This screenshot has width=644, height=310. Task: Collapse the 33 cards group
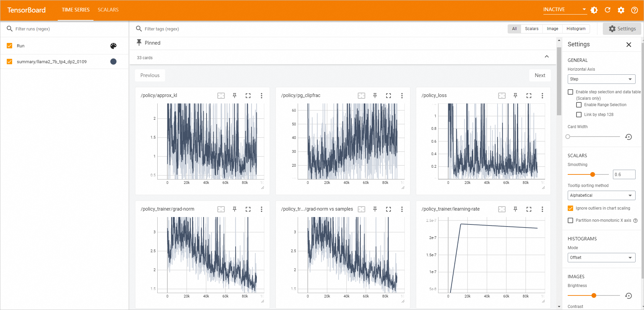pos(546,57)
